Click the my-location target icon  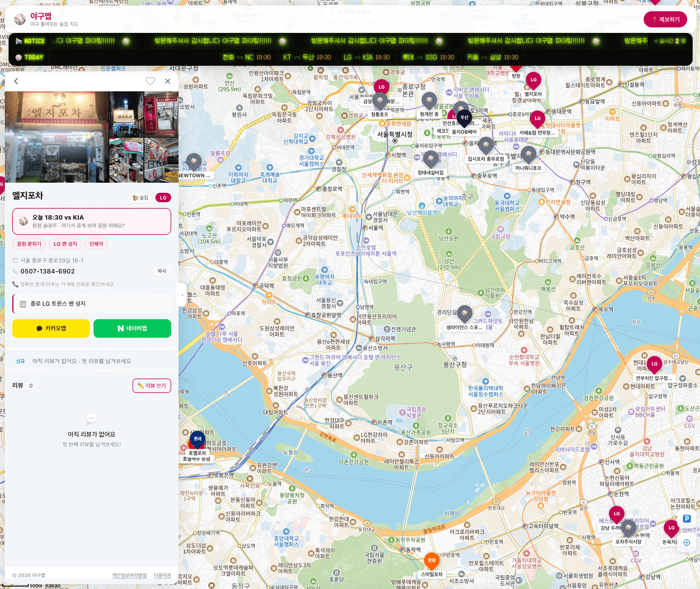pos(687,542)
